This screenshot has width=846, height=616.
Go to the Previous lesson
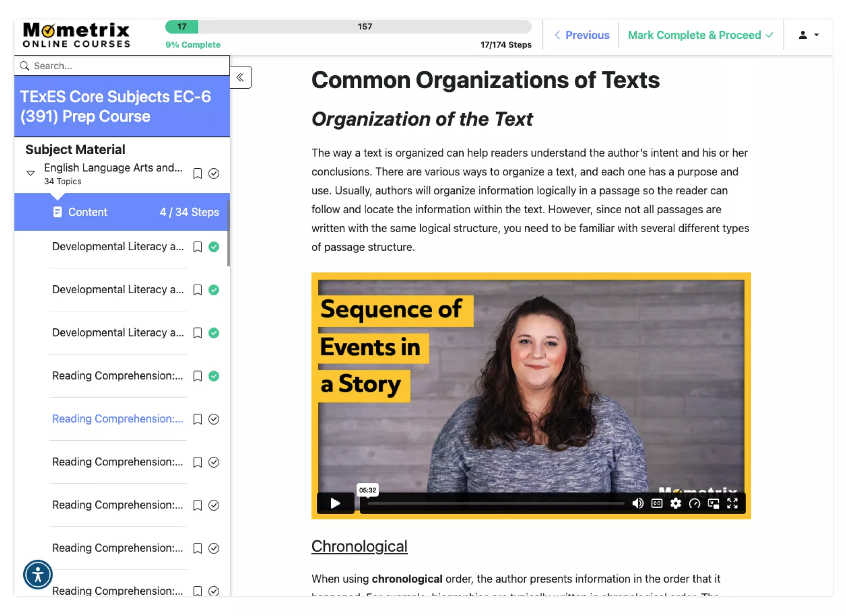coord(582,35)
